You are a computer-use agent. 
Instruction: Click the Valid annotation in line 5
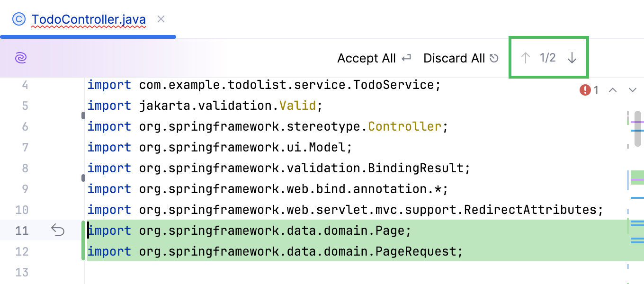297,106
